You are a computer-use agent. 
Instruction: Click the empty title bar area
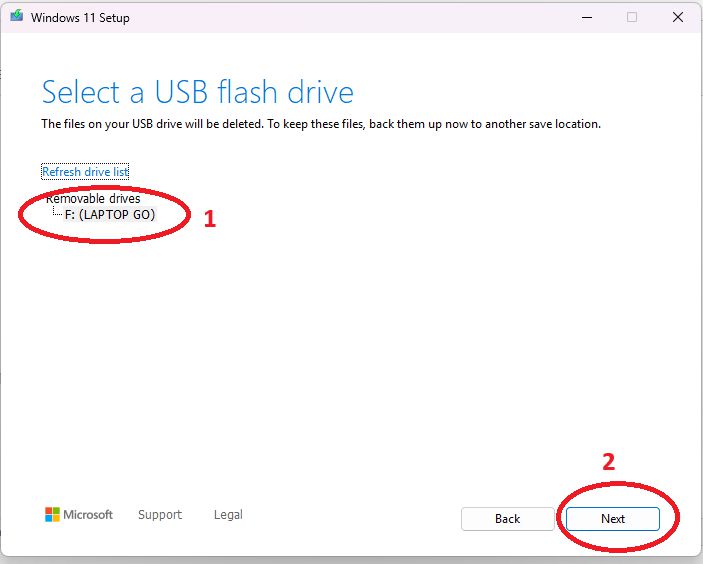click(x=350, y=17)
